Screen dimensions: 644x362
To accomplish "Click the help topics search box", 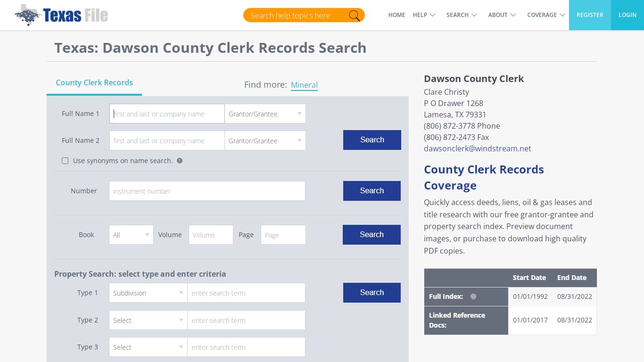I will point(297,16).
